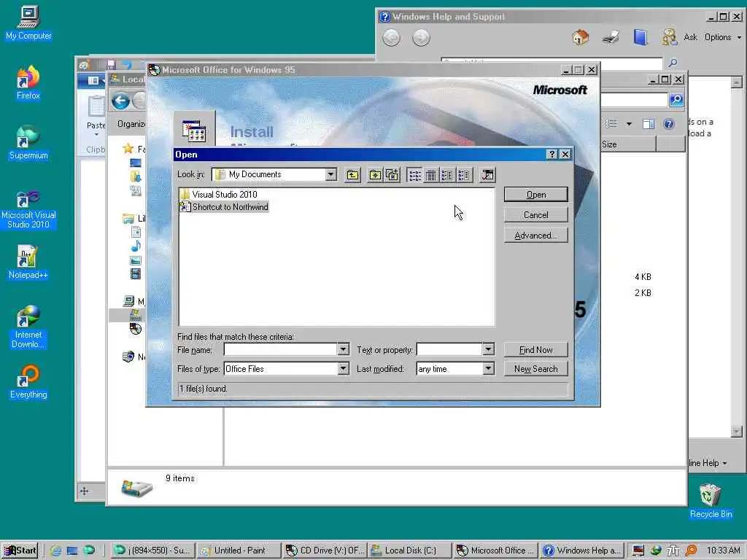The image size is (747, 560).
Task: Open Everything desktop shortcut
Action: (28, 382)
